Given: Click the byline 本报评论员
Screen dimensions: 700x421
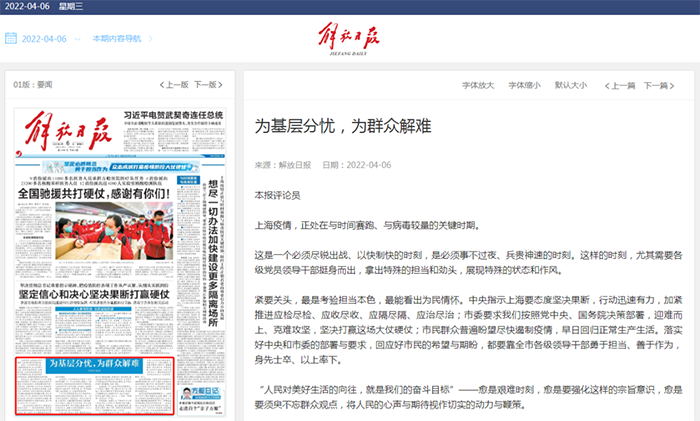Looking at the screenshot, I should tap(277, 196).
